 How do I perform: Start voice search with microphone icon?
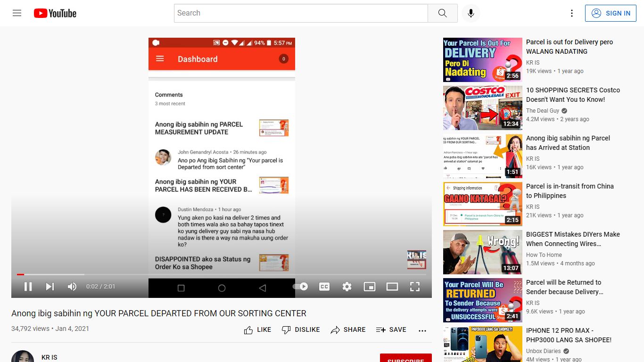tap(471, 13)
